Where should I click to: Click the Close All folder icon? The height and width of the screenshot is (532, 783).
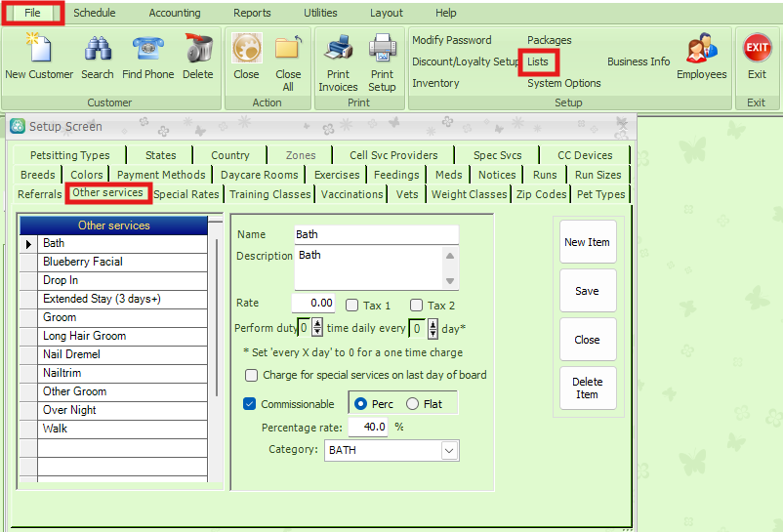[x=288, y=49]
